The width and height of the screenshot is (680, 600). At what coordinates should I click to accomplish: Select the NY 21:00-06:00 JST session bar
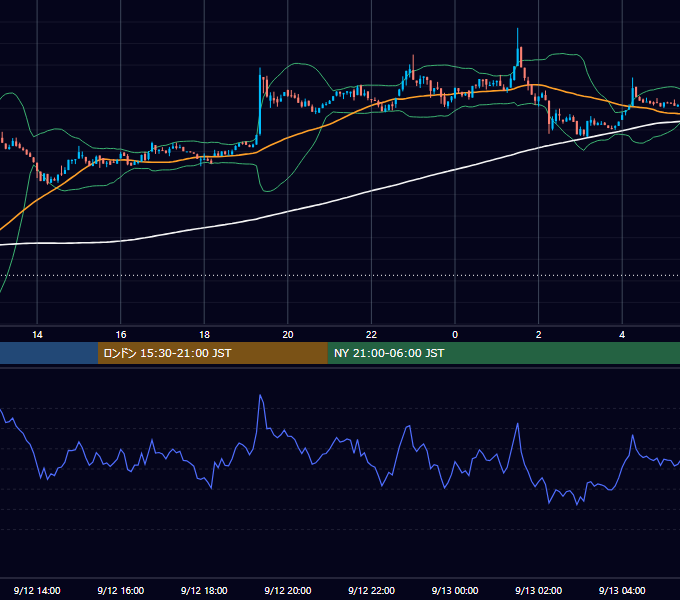click(x=503, y=353)
